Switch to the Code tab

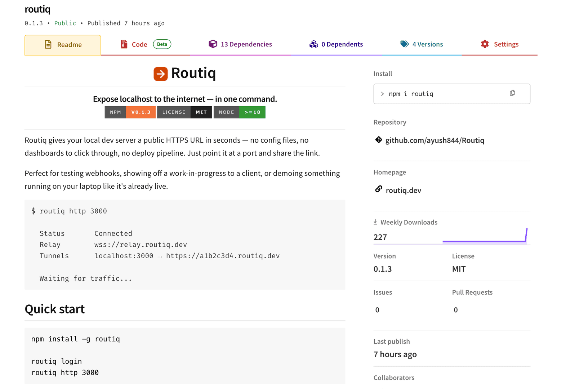(x=145, y=44)
